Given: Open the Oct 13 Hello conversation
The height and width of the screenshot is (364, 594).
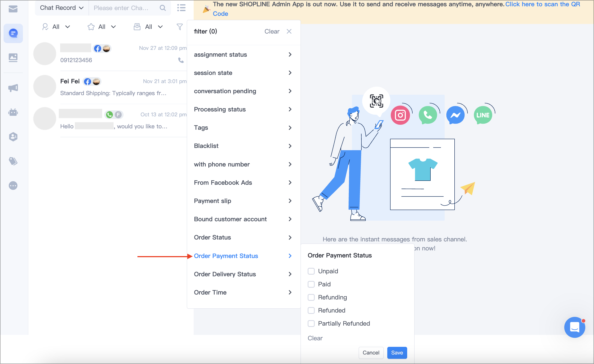Looking at the screenshot, I should point(110,120).
